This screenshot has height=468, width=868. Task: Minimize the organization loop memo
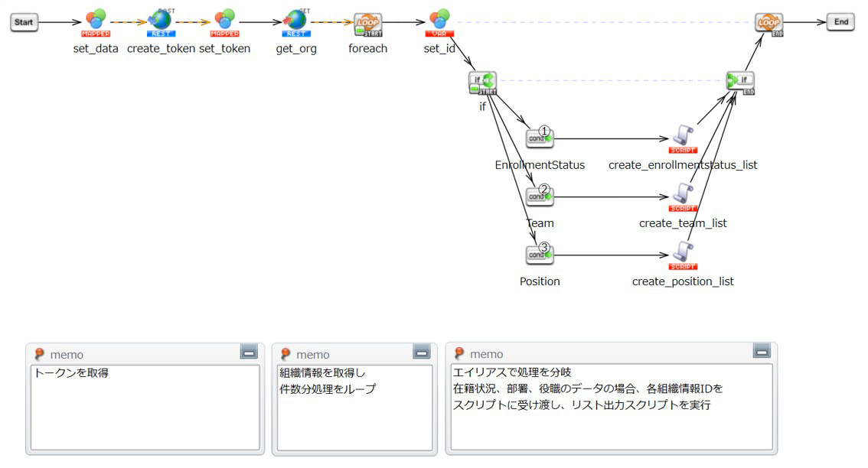point(422,352)
